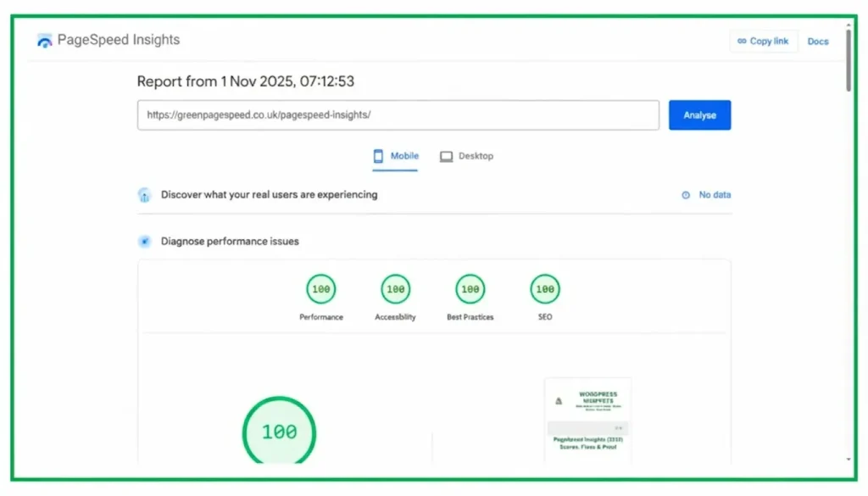Click the Copy link button
This screenshot has height=496, width=868.
point(764,41)
